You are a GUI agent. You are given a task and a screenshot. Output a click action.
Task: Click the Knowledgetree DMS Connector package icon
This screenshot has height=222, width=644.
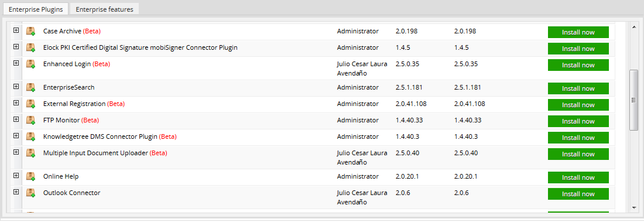[31, 137]
